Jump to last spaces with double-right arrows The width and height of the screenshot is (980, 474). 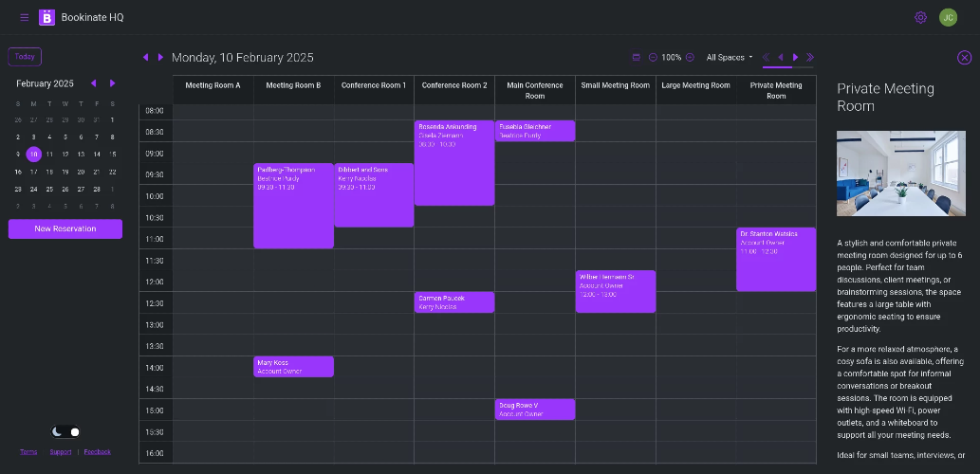click(x=810, y=58)
